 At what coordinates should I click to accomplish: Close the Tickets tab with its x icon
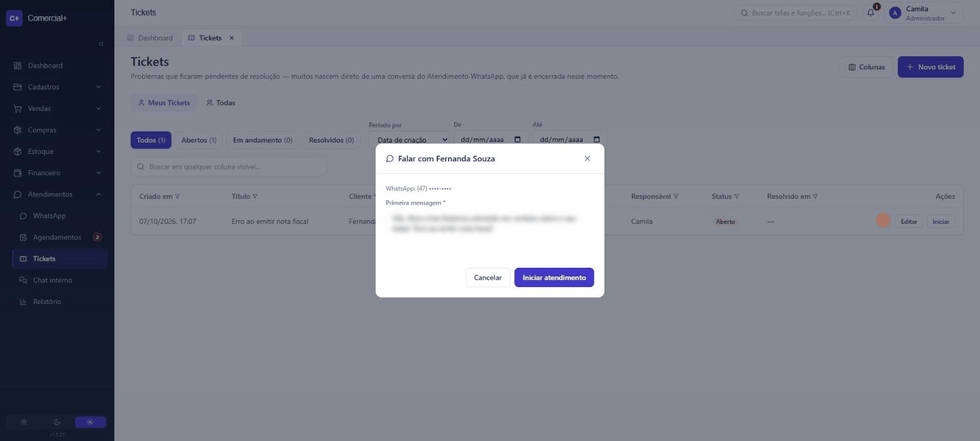pyautogui.click(x=231, y=38)
